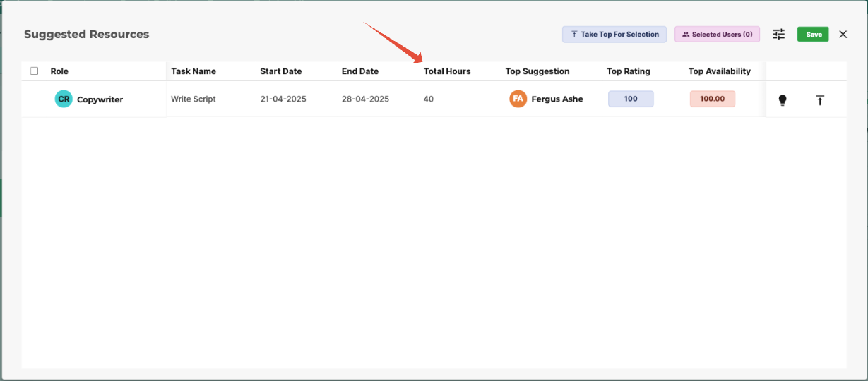
Task: Click the 28-04-2025 end date cell
Action: (366, 99)
